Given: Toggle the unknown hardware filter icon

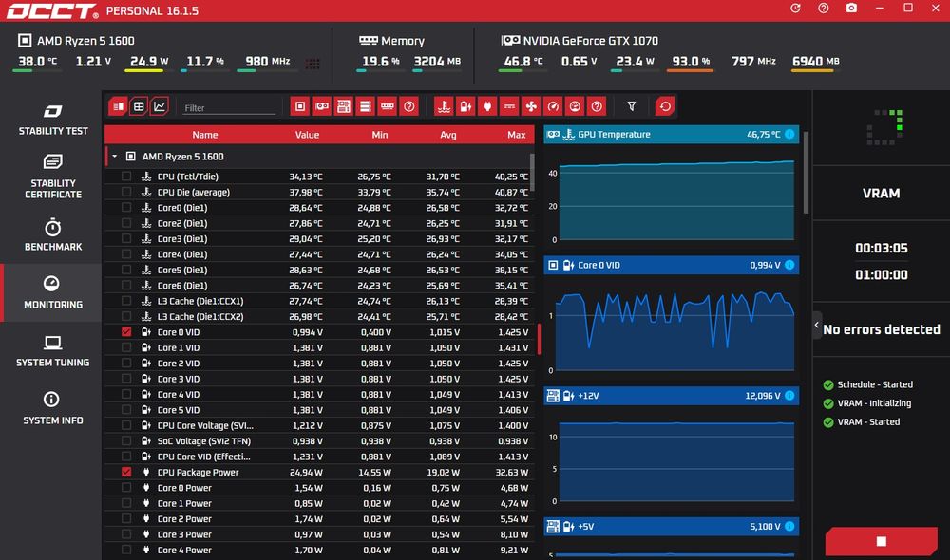Looking at the screenshot, I should [408, 106].
